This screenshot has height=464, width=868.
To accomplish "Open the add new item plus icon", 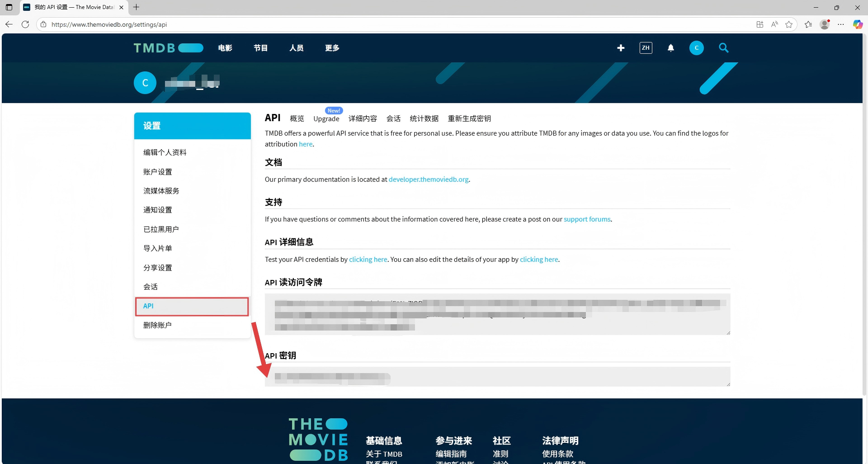I will (621, 48).
